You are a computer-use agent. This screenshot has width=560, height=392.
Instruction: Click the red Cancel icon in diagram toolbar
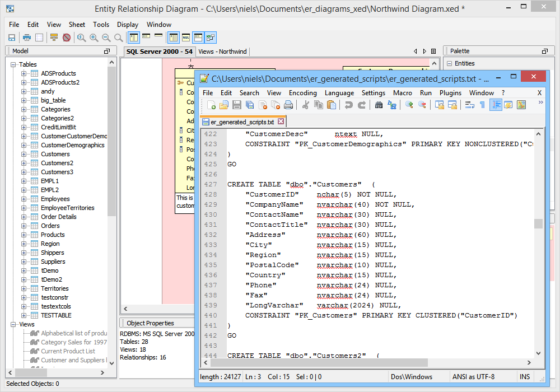coord(66,38)
